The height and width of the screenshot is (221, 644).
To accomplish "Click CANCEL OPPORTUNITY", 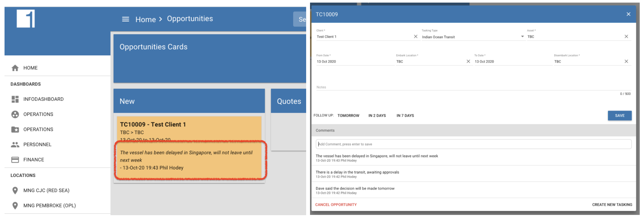I will point(336,205).
